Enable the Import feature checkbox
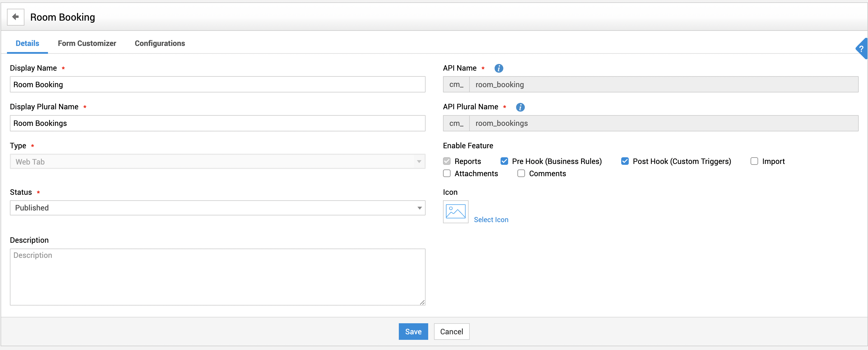The height and width of the screenshot is (350, 868). [754, 161]
